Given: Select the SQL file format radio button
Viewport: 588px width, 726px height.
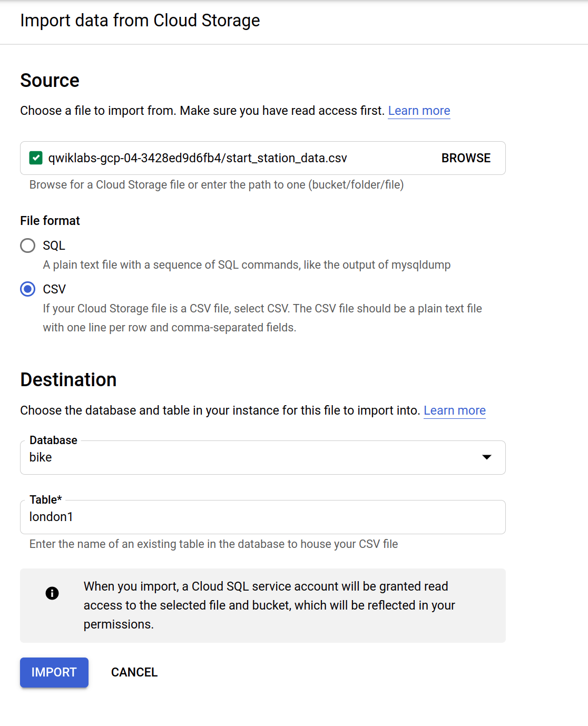Looking at the screenshot, I should 27,246.
